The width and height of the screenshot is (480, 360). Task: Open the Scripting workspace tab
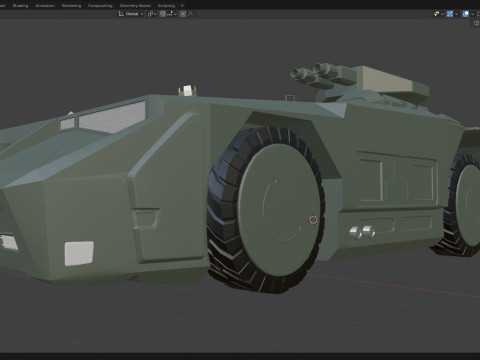pos(166,6)
